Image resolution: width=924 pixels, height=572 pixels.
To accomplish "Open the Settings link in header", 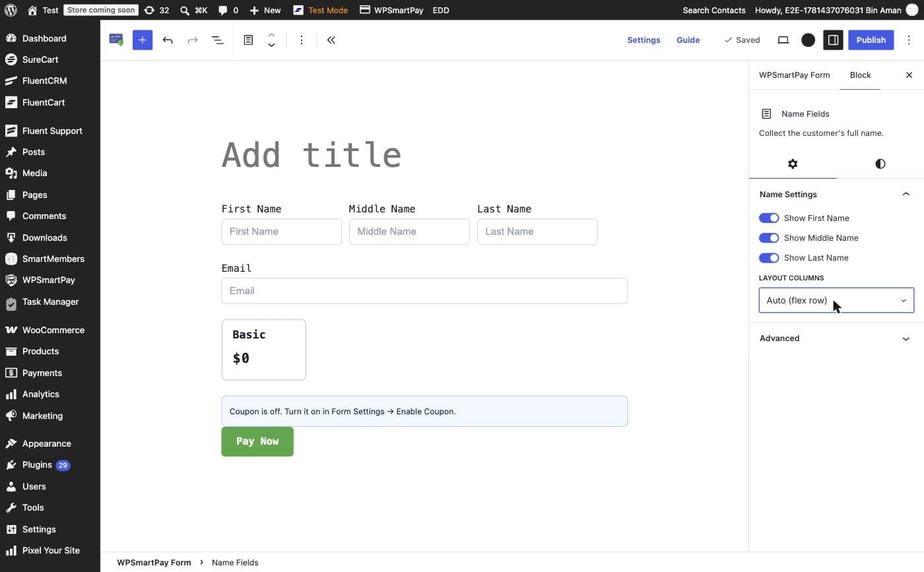I will 643,40.
